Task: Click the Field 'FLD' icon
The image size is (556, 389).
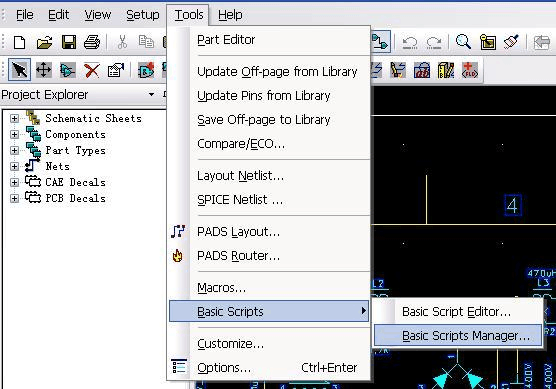Action: coord(470,70)
